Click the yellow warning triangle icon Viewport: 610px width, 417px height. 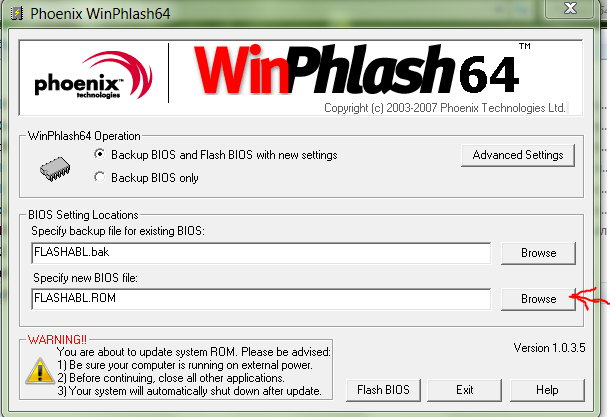click(40, 371)
